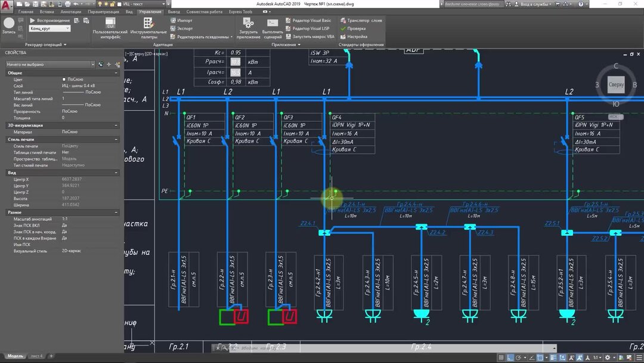This screenshot has width=644, height=363.
Task: Collapse the Вид properties section
Action: coord(116,173)
